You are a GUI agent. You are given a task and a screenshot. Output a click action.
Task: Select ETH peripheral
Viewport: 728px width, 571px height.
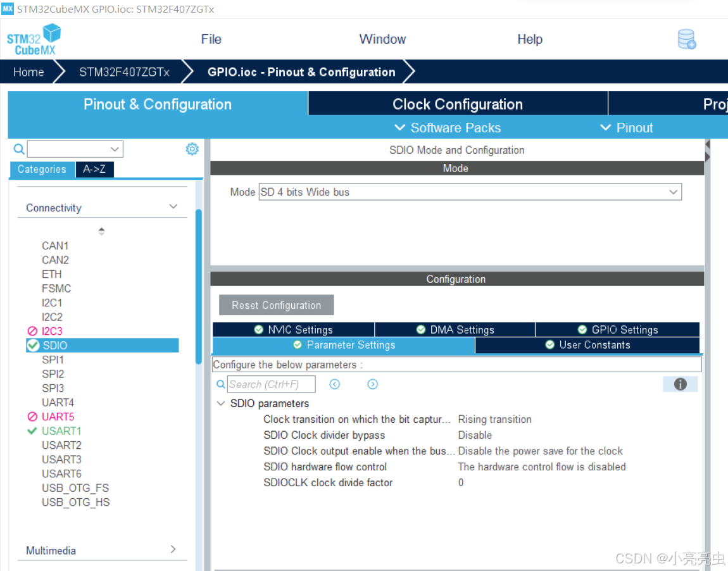coord(51,274)
